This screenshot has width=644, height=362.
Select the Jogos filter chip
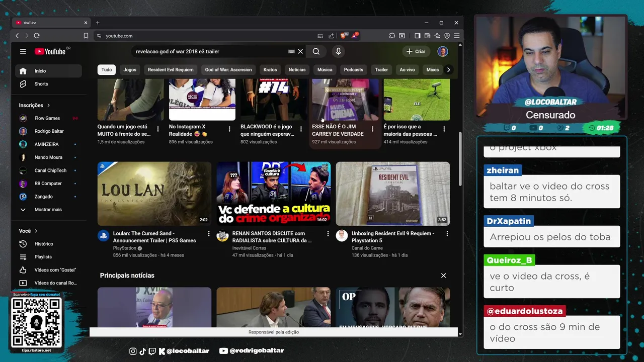[x=130, y=70]
